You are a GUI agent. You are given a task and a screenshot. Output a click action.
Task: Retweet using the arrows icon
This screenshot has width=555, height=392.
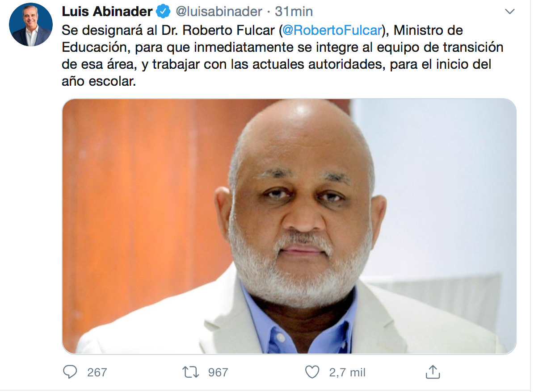191,372
